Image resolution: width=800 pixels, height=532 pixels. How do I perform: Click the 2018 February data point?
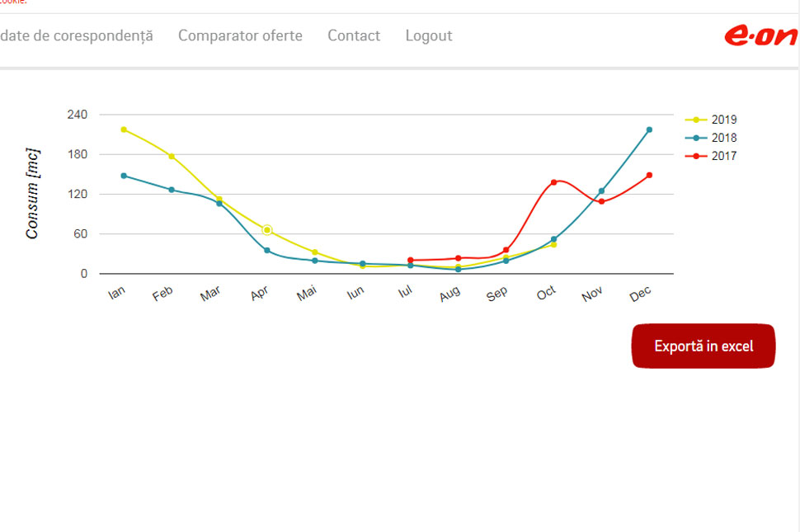coord(172,190)
